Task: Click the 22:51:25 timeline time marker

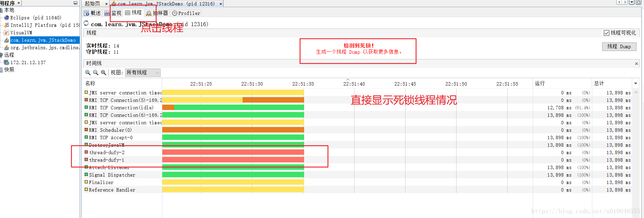Action: pos(201,84)
